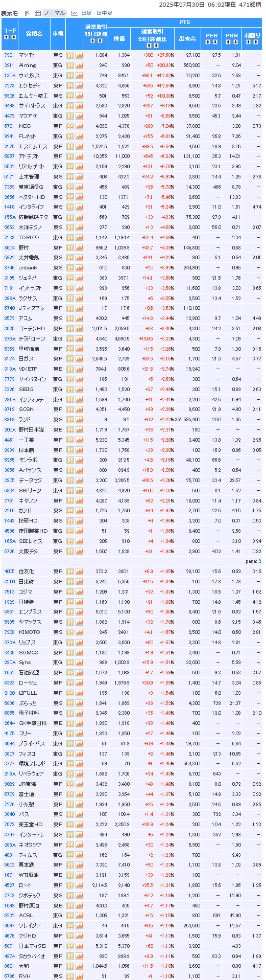Screen dimensions: 266x980
Task: Open the chart icon for 富士通
Action: coord(79,794)
